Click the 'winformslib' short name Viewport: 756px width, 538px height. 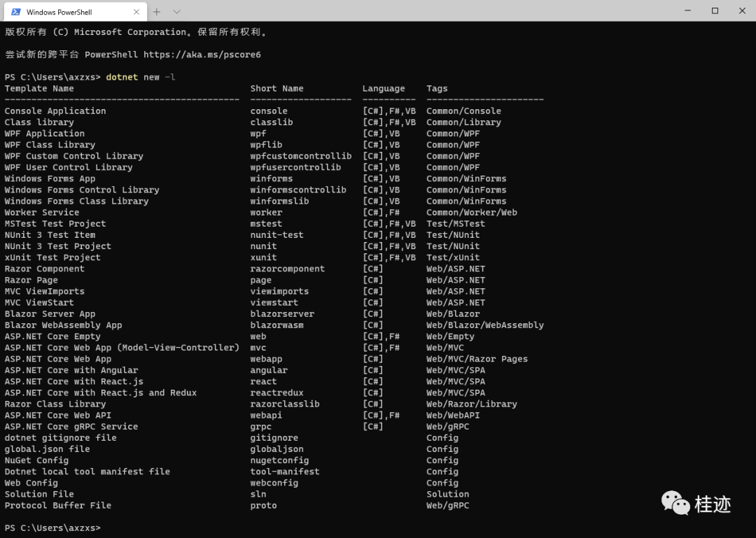click(279, 201)
